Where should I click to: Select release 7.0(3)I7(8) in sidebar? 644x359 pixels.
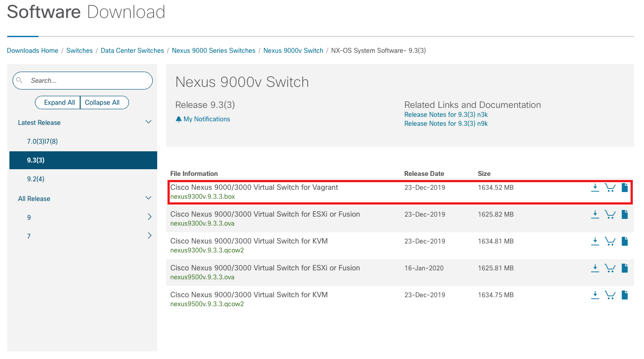[x=43, y=141]
